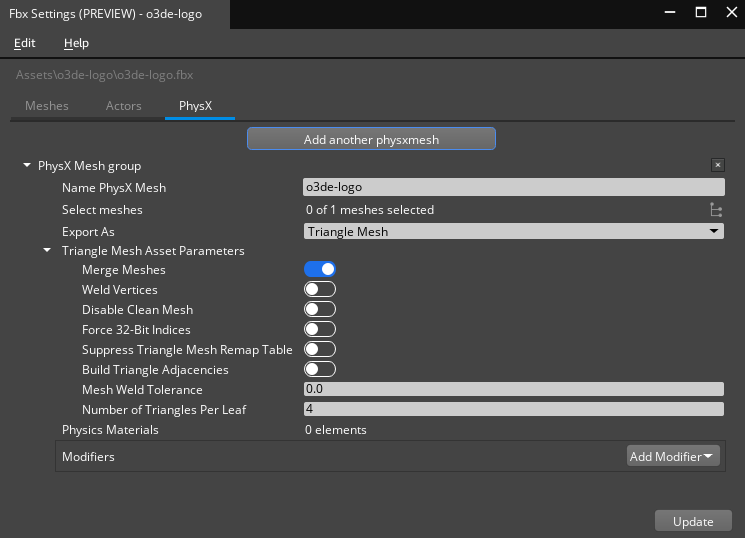Click the mesh selection tree icon
The height and width of the screenshot is (538, 745).
click(715, 210)
